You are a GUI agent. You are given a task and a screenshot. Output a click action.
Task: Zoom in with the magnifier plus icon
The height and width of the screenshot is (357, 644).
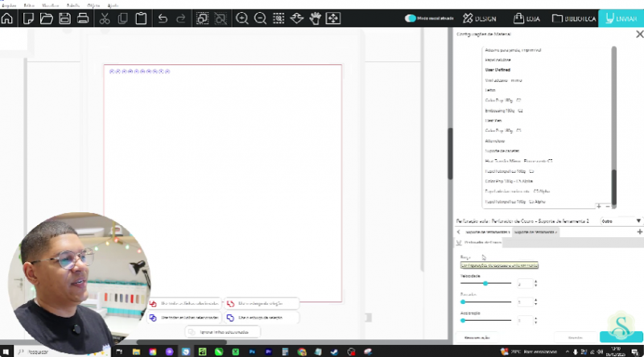coord(242,18)
